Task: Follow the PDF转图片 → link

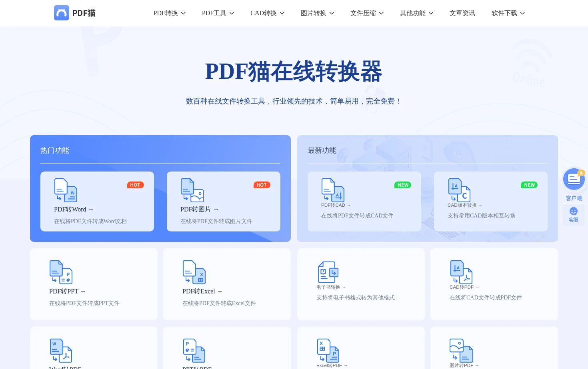Action: pos(199,209)
